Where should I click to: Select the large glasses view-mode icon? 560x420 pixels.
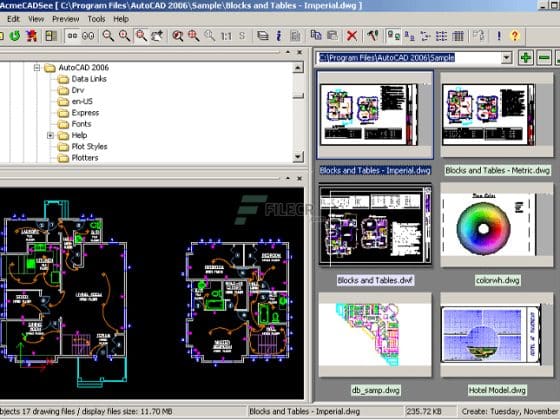tap(88, 36)
